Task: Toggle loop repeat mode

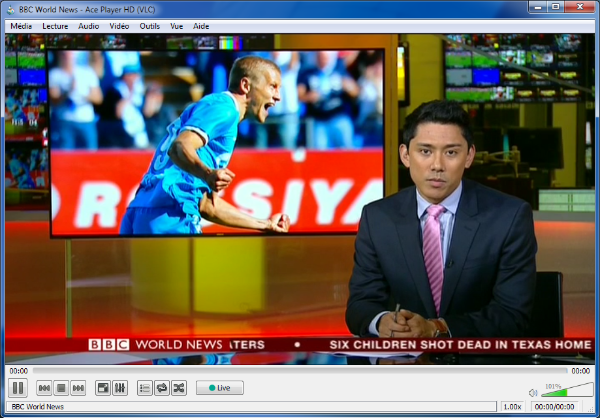Action: pyautogui.click(x=162, y=388)
